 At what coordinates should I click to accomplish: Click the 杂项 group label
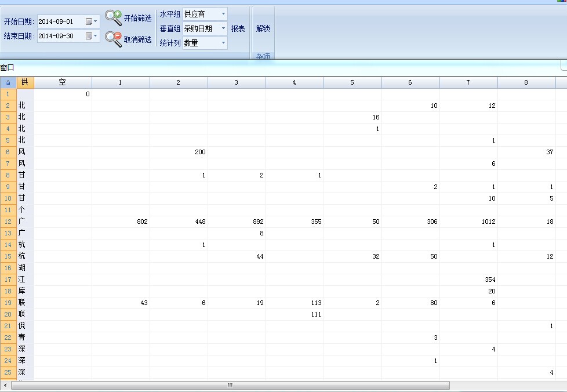263,56
